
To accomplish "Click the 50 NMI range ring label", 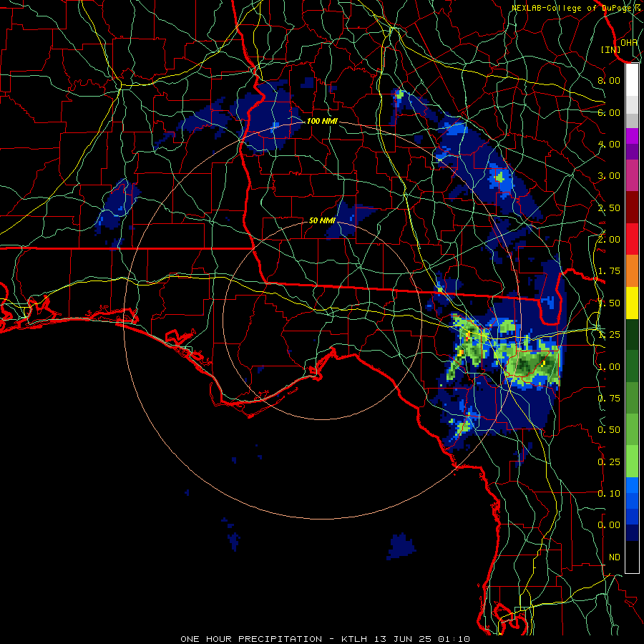I will coord(322,220).
